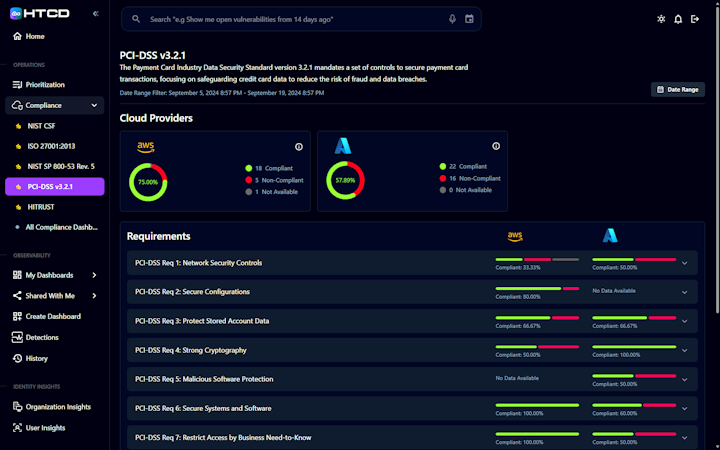Click AWS compliance bar for Req 1
The height and width of the screenshot is (450, 720).
point(537,259)
